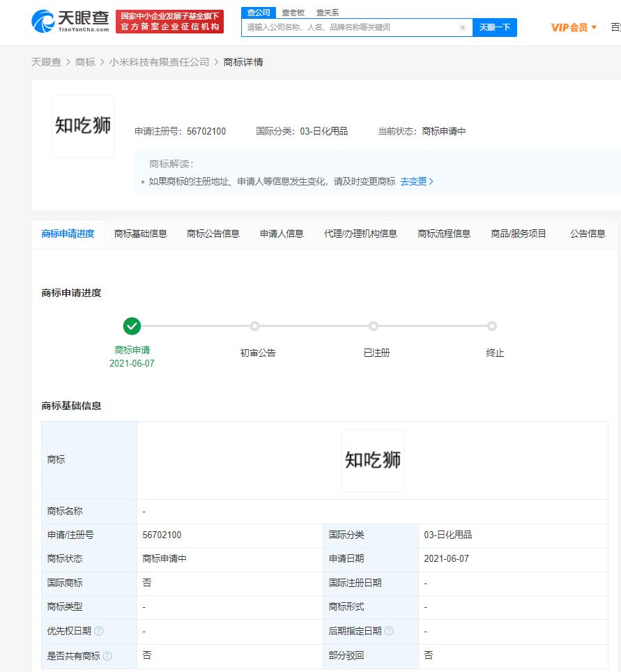Click help icon beside 优先权日期

[98, 631]
